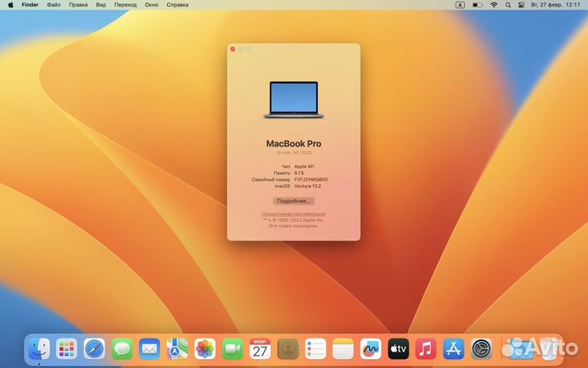Open the Справка menu
Image resolution: width=588 pixels, height=368 pixels.
(177, 5)
